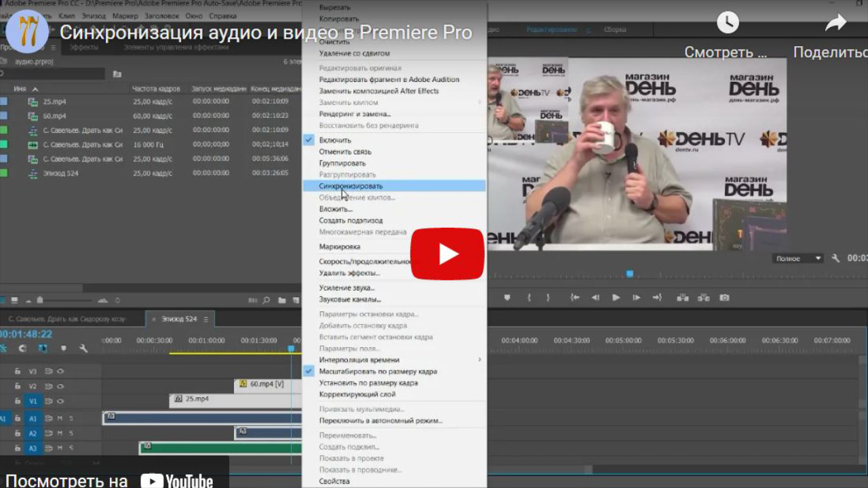Viewport: 868px width, 488px height.
Task: Switch Project panel to icon view
Action: 14,300
